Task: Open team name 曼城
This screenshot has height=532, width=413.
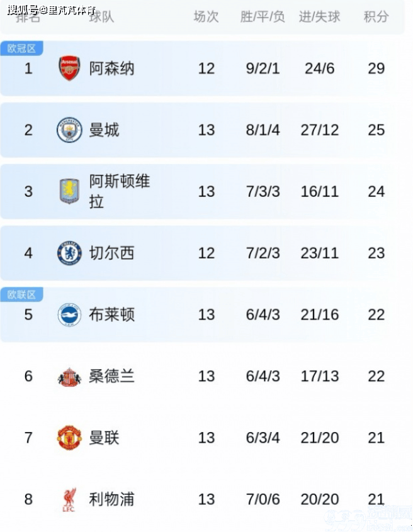Action: coord(104,130)
